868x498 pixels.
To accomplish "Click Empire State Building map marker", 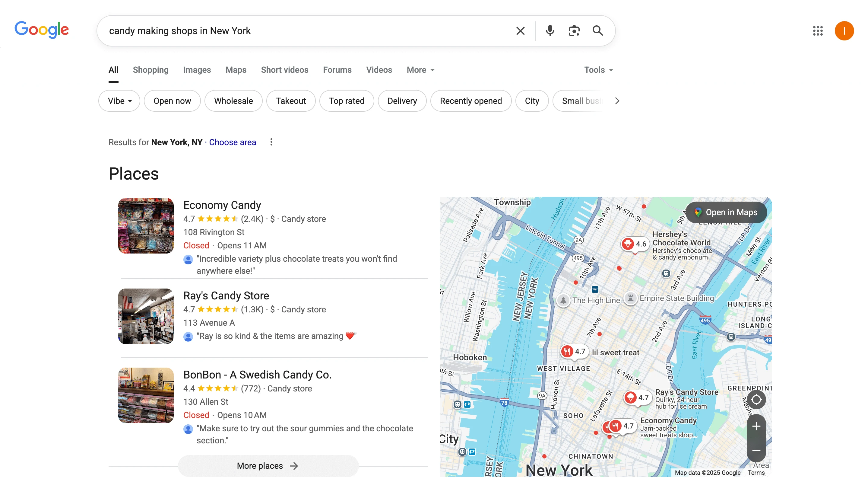I will (x=631, y=298).
